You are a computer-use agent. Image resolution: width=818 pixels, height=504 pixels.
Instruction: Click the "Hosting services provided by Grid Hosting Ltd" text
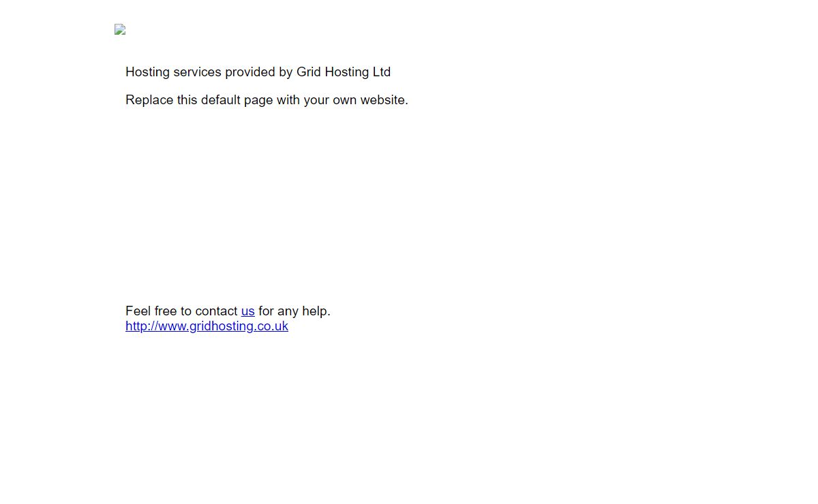(258, 72)
